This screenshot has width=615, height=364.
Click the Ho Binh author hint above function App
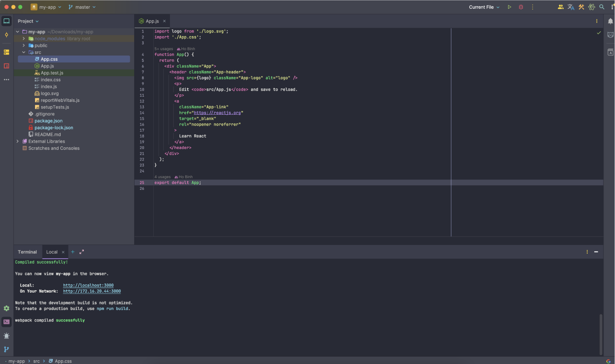click(186, 49)
